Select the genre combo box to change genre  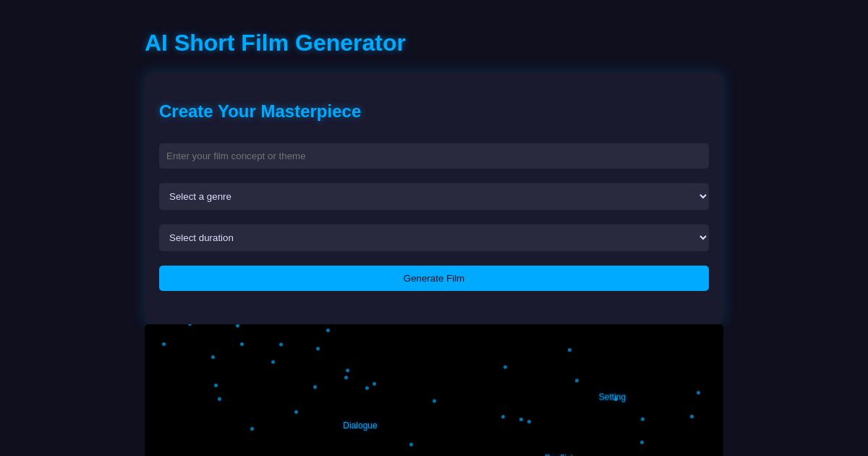(434, 196)
